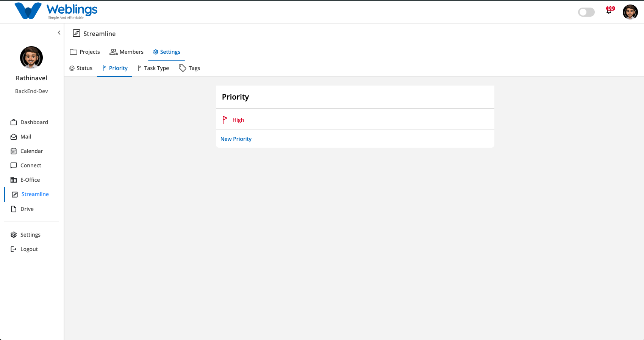Click the Calendar icon in sidebar
644x340 pixels.
coord(14,151)
